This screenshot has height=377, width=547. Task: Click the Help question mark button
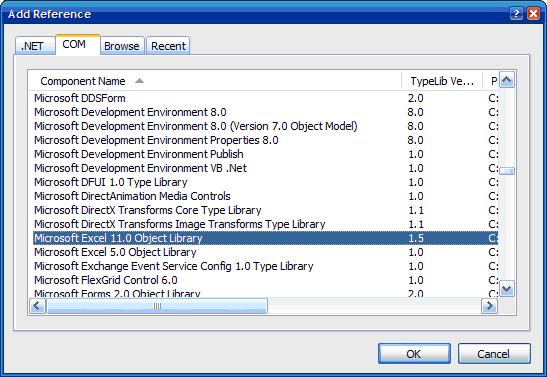516,14
